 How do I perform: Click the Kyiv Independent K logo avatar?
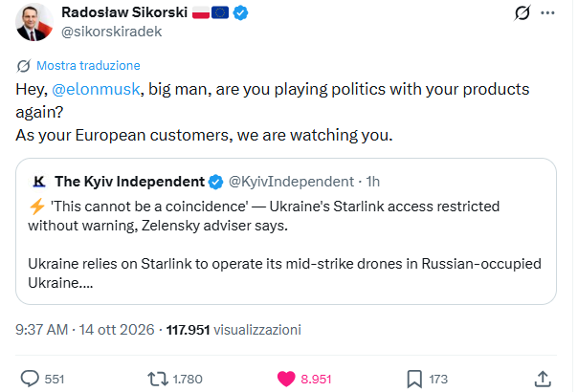tap(39, 182)
